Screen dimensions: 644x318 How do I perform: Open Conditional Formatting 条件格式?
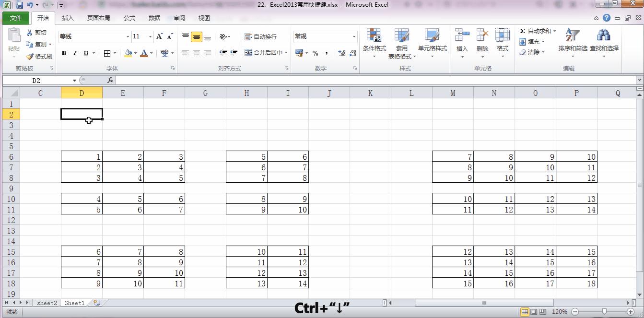(374, 43)
